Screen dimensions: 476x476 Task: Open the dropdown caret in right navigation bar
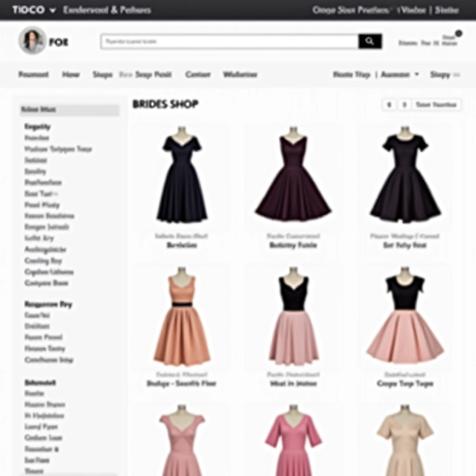[416, 74]
